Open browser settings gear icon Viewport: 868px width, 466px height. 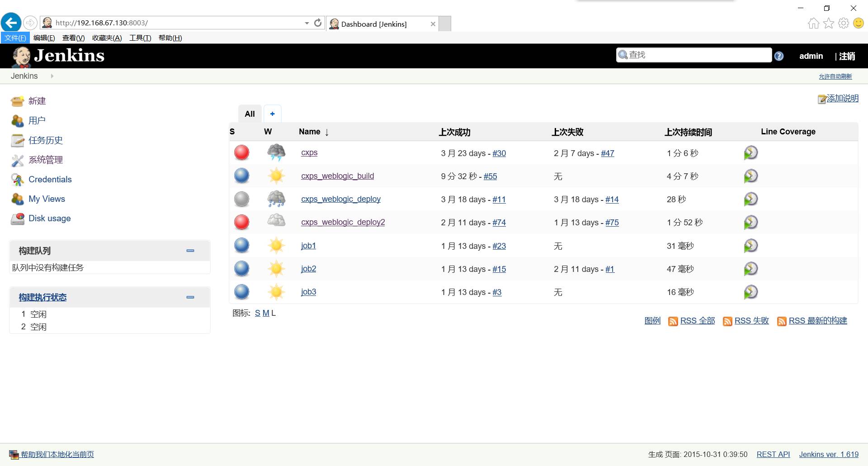coord(844,23)
